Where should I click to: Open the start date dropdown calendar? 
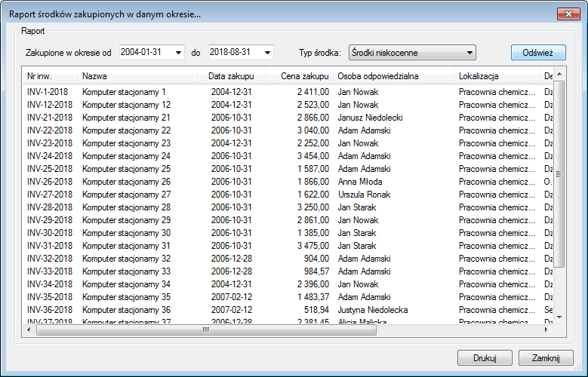coord(178,53)
